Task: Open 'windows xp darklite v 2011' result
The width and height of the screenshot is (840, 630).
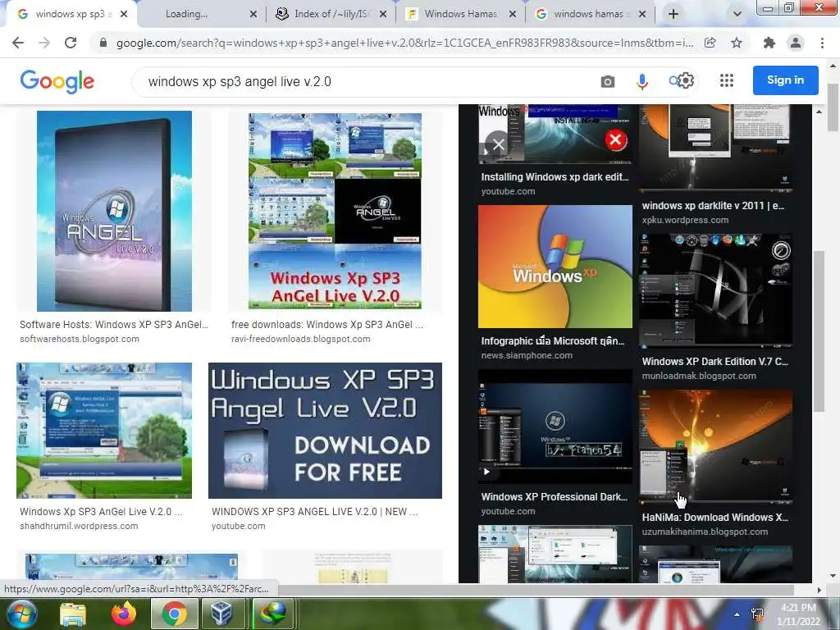Action: point(713,206)
